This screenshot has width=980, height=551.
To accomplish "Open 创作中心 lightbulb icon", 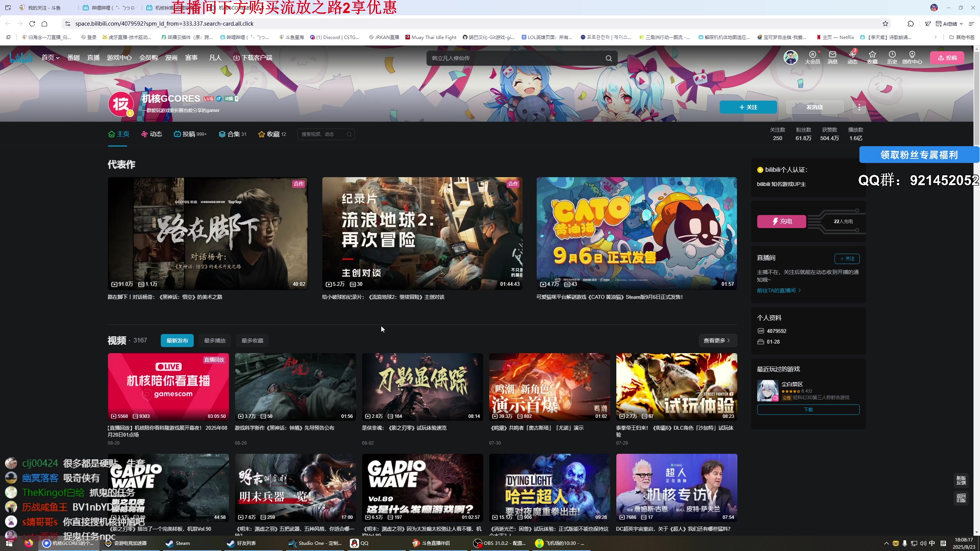I will click(x=912, y=57).
